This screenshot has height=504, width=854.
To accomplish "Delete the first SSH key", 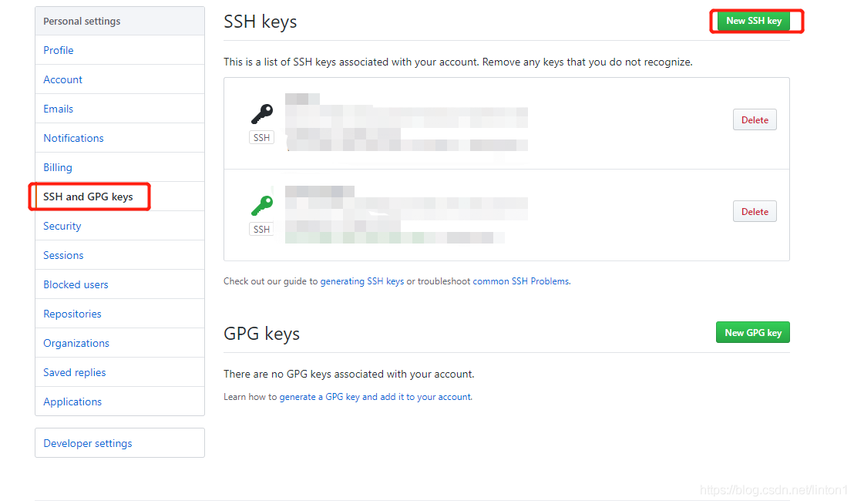I will tap(755, 119).
